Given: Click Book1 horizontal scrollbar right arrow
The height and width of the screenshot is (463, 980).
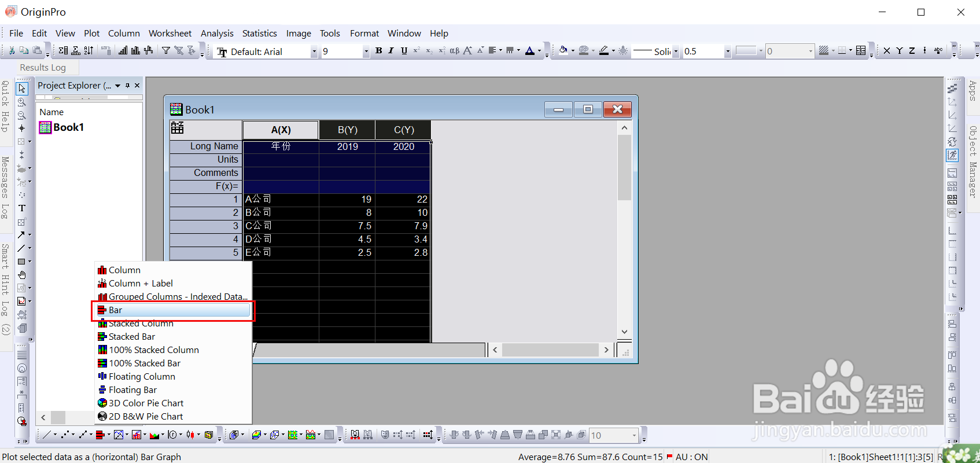Looking at the screenshot, I should point(606,350).
